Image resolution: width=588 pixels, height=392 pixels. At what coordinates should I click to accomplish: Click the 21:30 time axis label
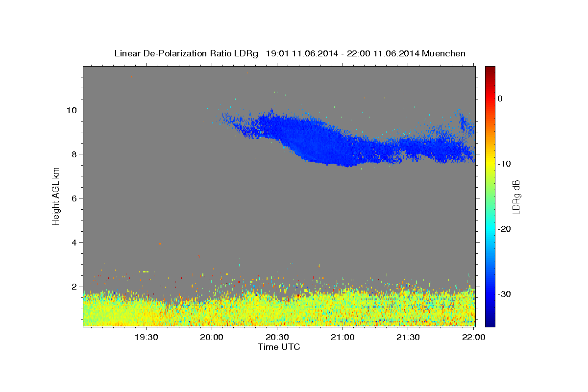coord(408,337)
